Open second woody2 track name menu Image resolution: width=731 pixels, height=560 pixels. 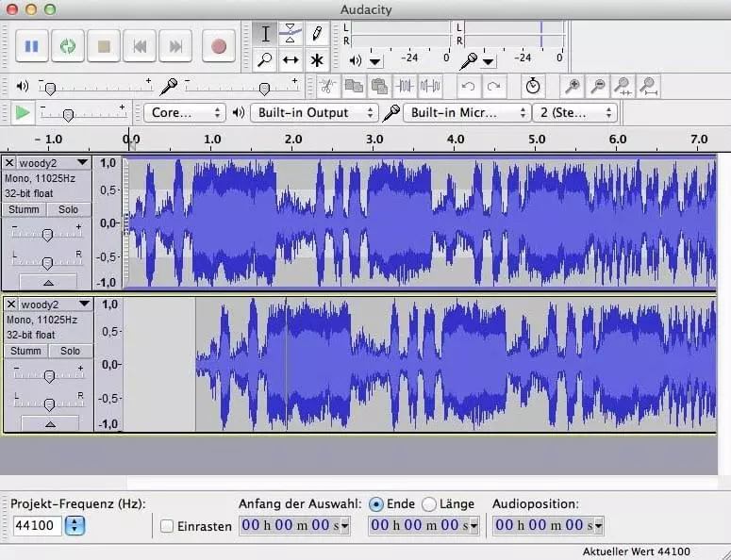pyautogui.click(x=56, y=305)
